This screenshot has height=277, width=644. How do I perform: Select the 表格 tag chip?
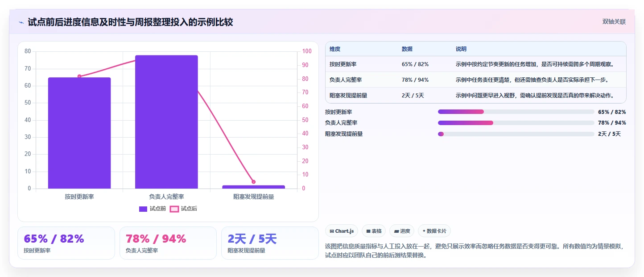coord(374,231)
